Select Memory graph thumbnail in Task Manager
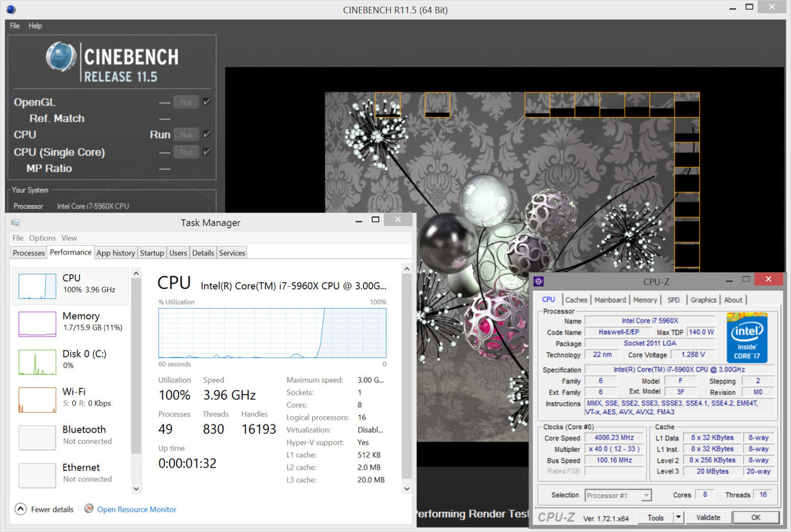 click(x=37, y=324)
